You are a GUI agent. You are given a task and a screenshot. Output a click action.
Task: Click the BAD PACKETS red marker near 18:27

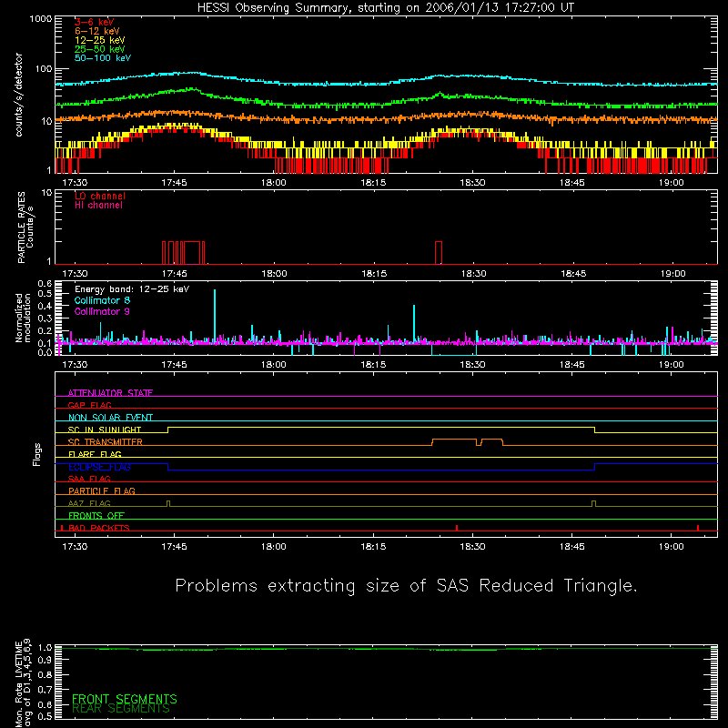(x=457, y=528)
